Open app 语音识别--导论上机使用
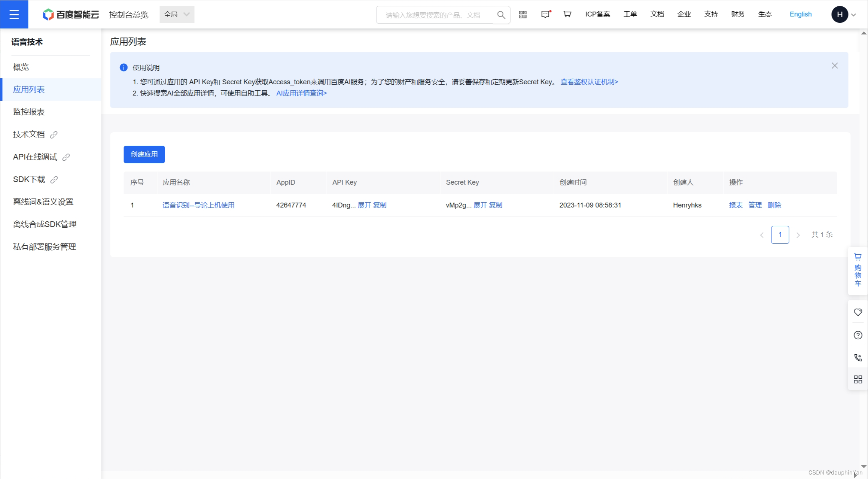 pyautogui.click(x=198, y=205)
